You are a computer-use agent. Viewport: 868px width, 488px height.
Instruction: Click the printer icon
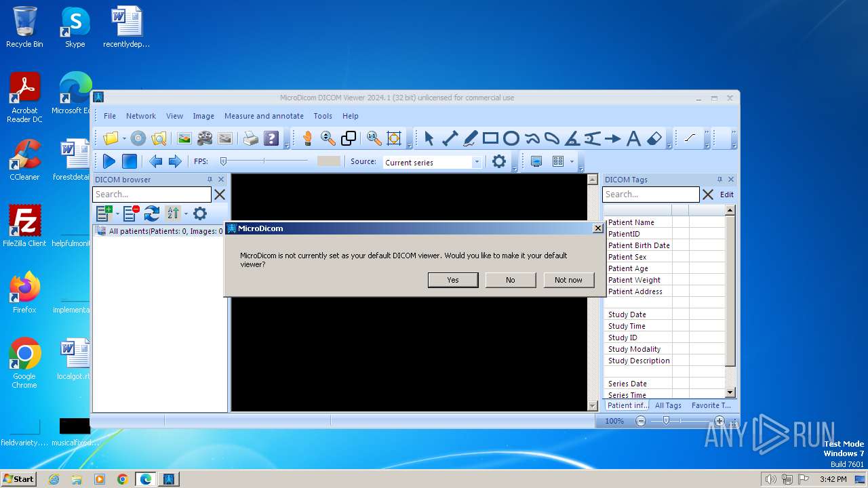tap(251, 138)
